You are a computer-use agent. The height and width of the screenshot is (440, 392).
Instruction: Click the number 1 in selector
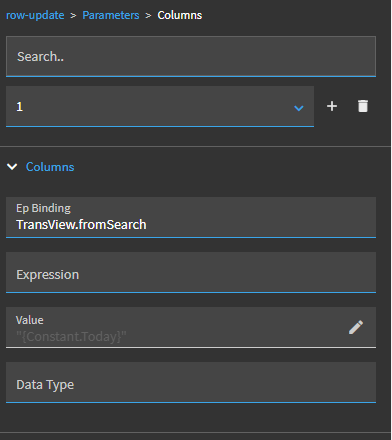[20, 107]
